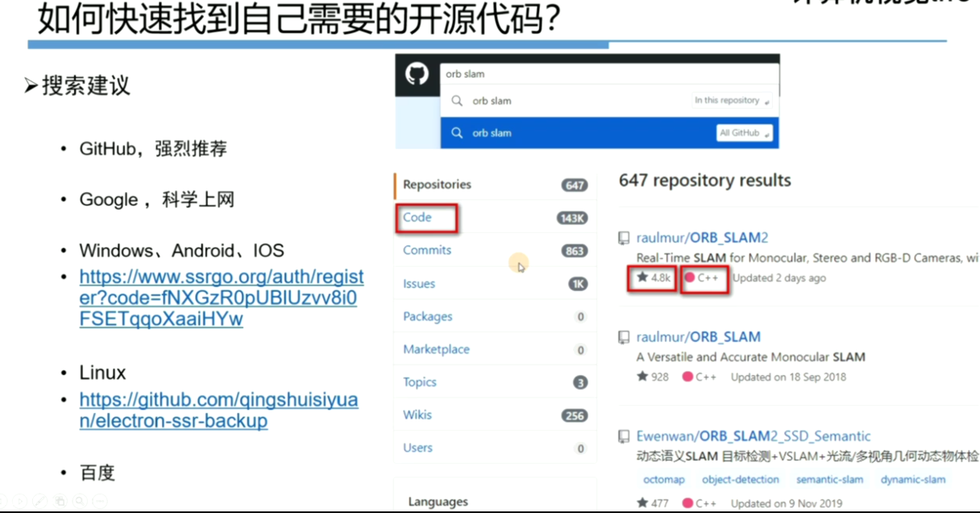Click the 'Windows、Android、IOS' bullet text
The width and height of the screenshot is (980, 513).
(x=181, y=251)
